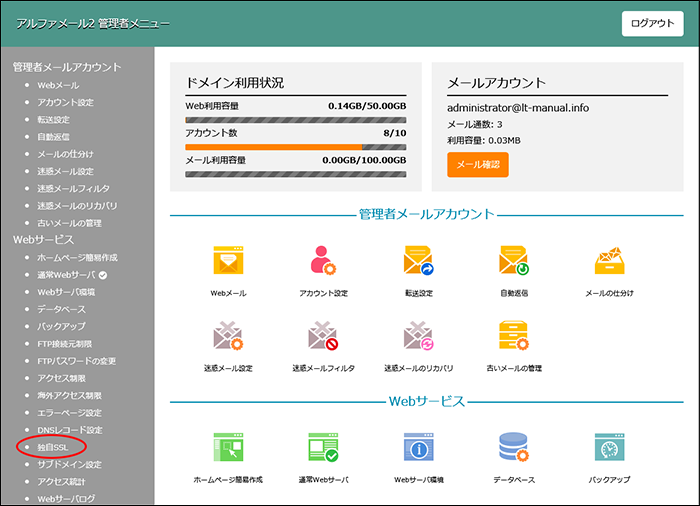This screenshot has height=506, width=700.
Task: Click the 8/10 account count value
Action: click(x=395, y=133)
